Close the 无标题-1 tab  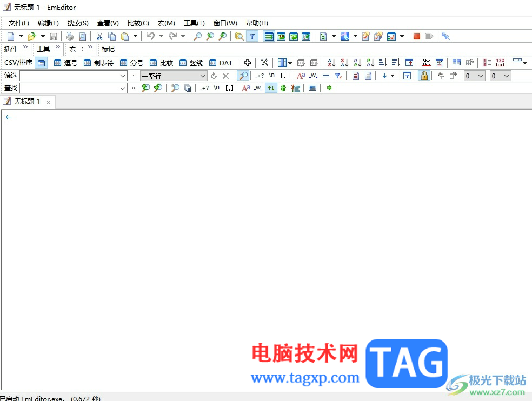(49, 102)
